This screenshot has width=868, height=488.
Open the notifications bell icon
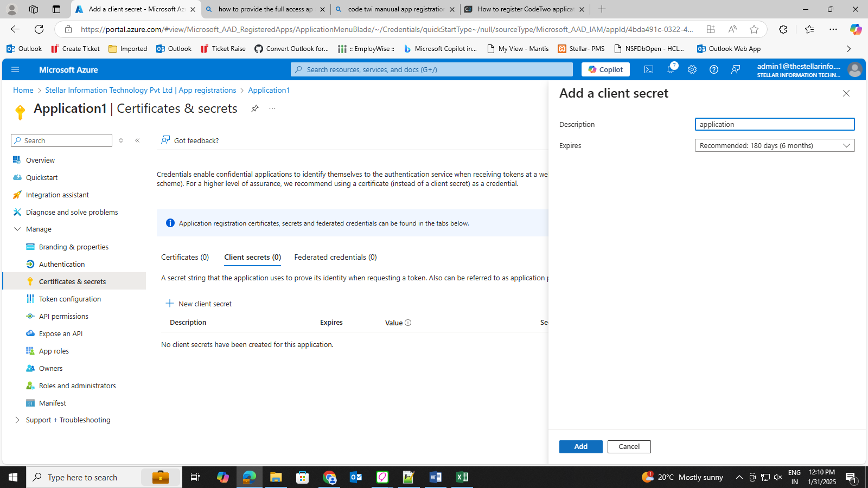click(x=671, y=69)
